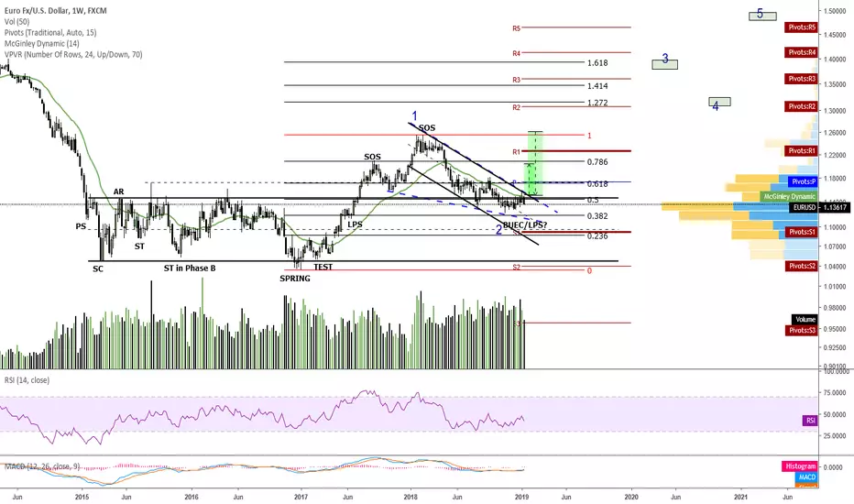Select the blue wave 2 label
Viewport: 854px width, 504px height.
498,230
